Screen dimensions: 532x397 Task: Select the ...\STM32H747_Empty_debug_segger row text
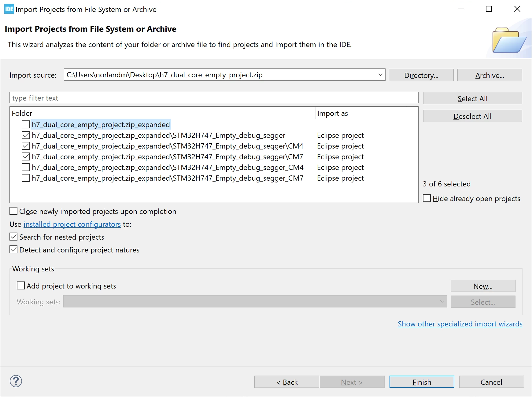coord(158,135)
